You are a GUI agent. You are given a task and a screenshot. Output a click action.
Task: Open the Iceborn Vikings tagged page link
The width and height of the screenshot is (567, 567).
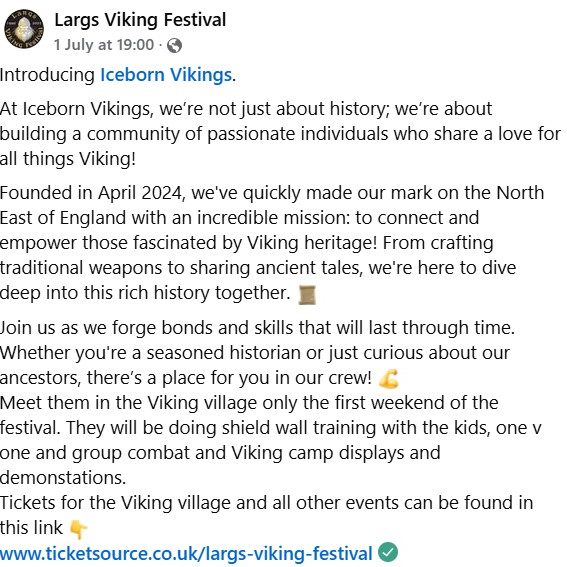click(x=166, y=75)
